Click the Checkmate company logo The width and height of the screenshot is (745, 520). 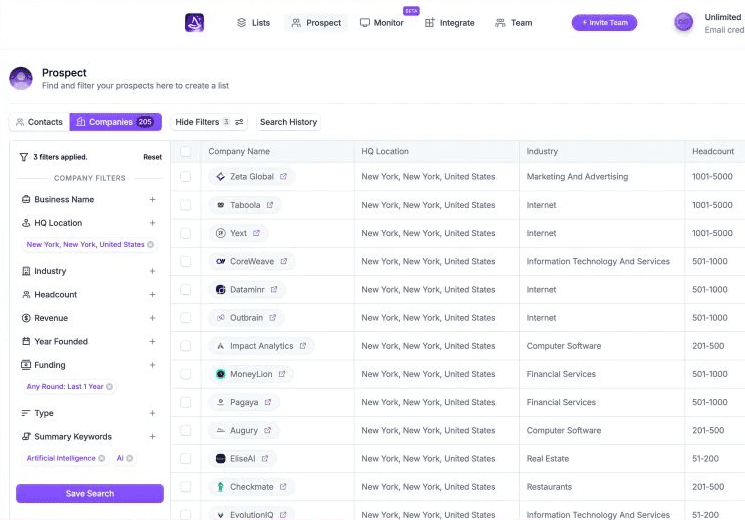click(x=220, y=487)
